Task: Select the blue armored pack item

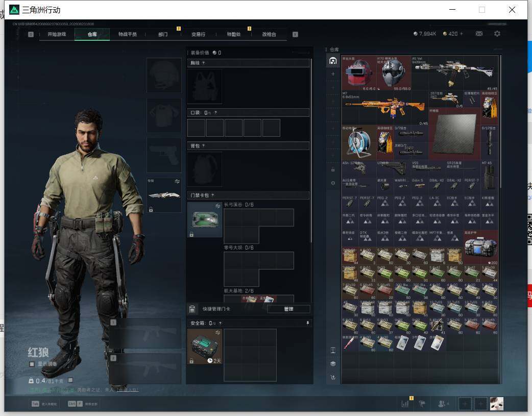Action: click(x=481, y=248)
